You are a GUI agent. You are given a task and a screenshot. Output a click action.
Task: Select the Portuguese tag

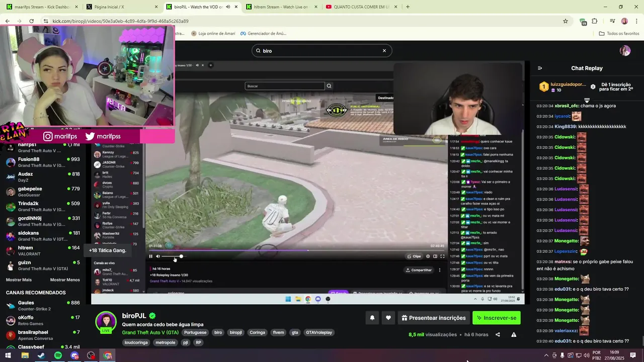(195, 332)
